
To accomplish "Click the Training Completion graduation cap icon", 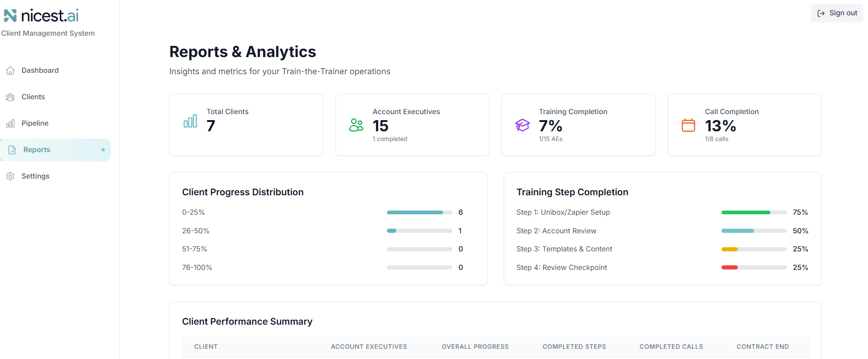I will [x=522, y=125].
